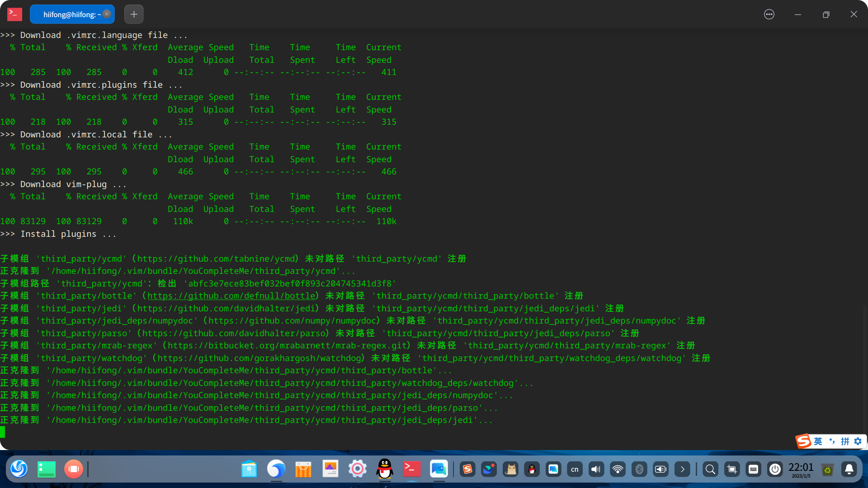Launch the browser from the dock

pos(276,469)
